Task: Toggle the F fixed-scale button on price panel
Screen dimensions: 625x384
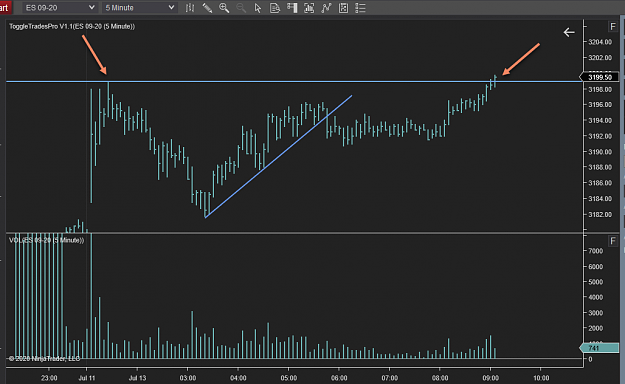Action: click(x=613, y=27)
